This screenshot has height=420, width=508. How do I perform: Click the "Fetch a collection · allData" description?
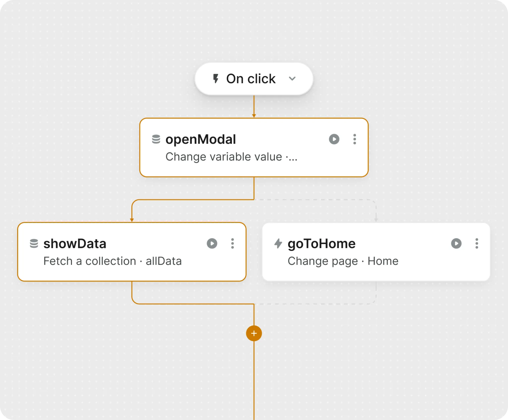pos(112,261)
